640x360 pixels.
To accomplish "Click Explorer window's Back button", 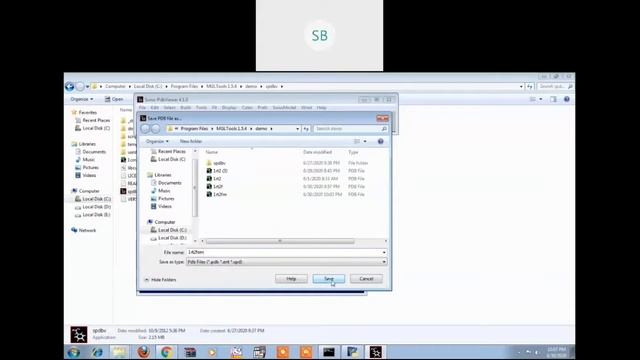I will click(70, 87).
